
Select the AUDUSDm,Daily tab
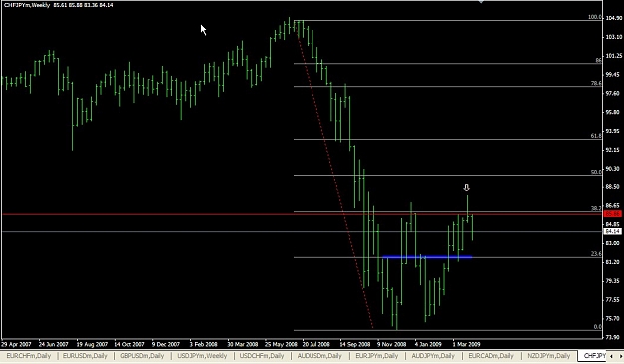tap(319, 356)
